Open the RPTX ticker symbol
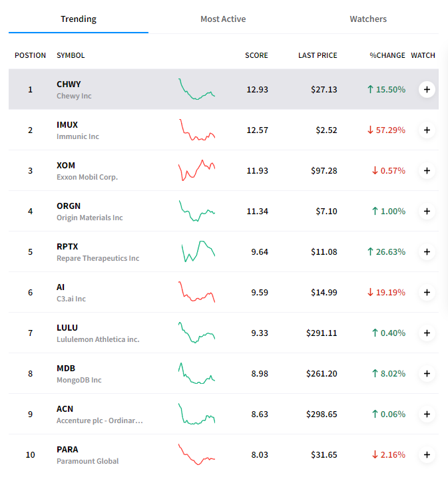Screen dimensions: 448x481 coord(67,247)
